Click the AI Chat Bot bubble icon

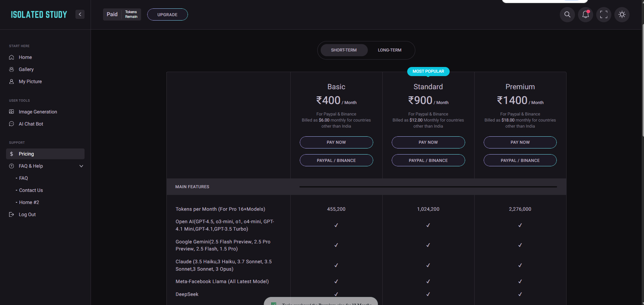(11, 124)
